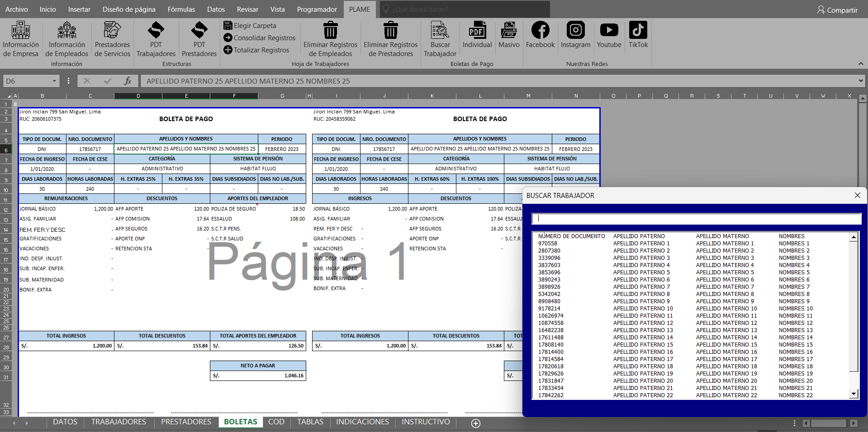Switch to the Fórmulas ribbon tab
Viewport: 868px width, 432px height.
pos(181,9)
